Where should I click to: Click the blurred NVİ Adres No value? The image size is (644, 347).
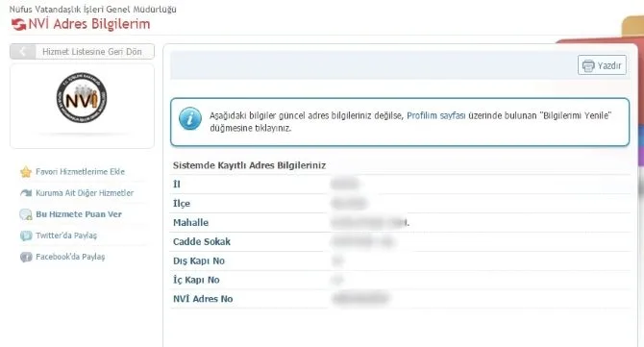tap(361, 299)
